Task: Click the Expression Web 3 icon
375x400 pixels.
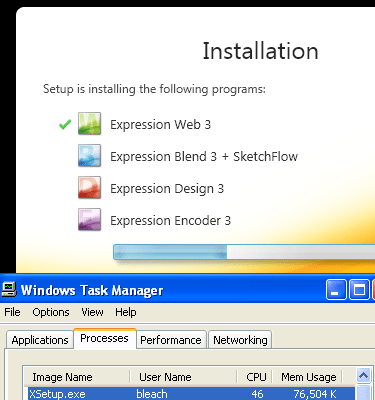Action: (89, 124)
